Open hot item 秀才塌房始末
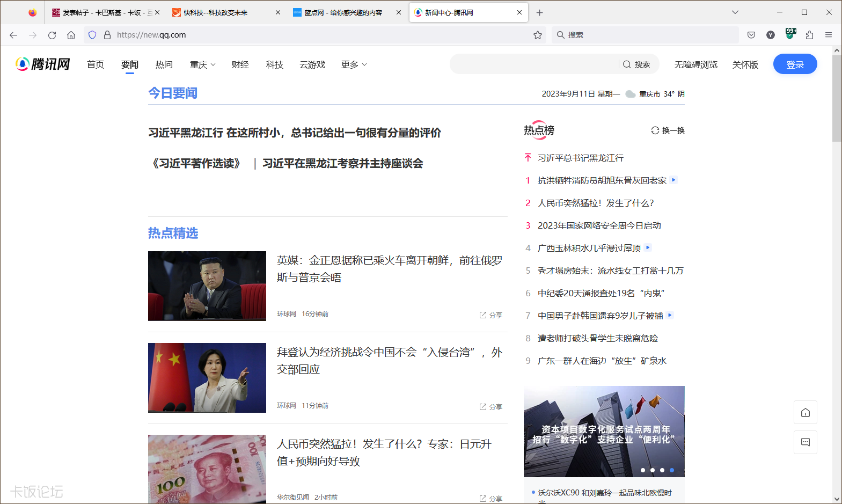The width and height of the screenshot is (842, 504). click(611, 271)
